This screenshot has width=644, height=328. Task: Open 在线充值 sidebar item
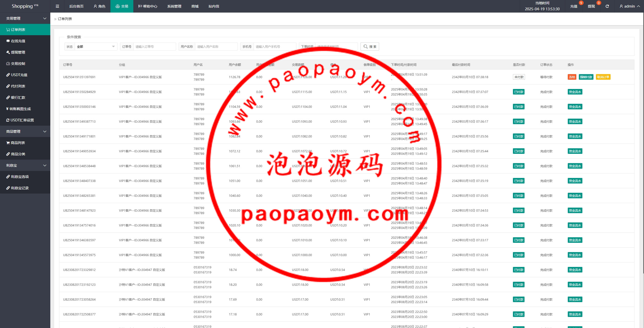click(x=25, y=41)
